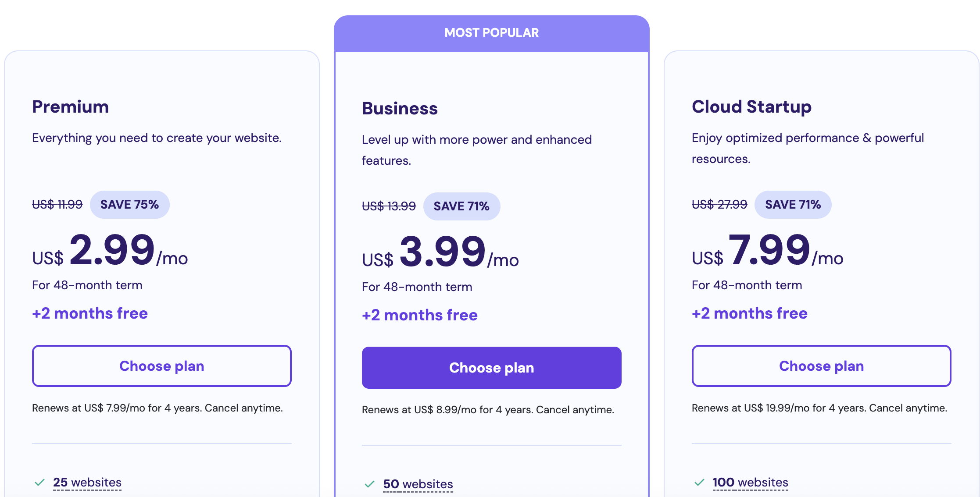This screenshot has width=980, height=497.
Task: Click the US$ 2.99/mo price
Action: coord(110,251)
